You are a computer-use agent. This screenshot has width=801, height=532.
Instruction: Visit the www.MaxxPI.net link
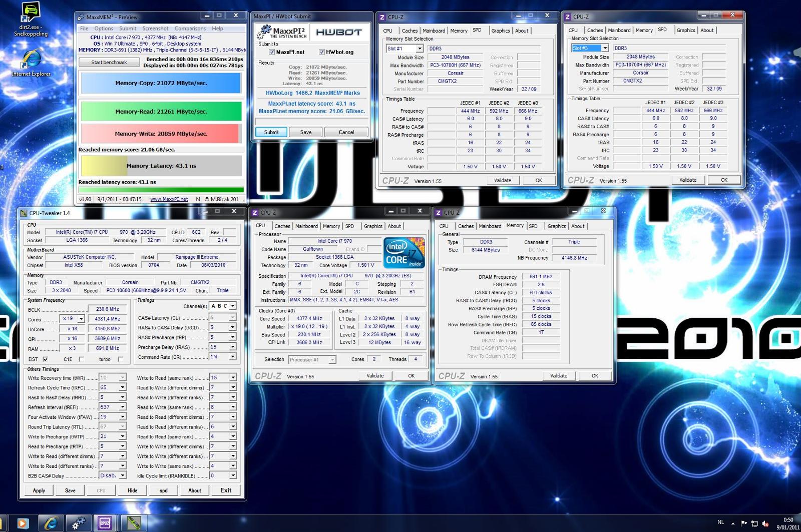pos(169,199)
